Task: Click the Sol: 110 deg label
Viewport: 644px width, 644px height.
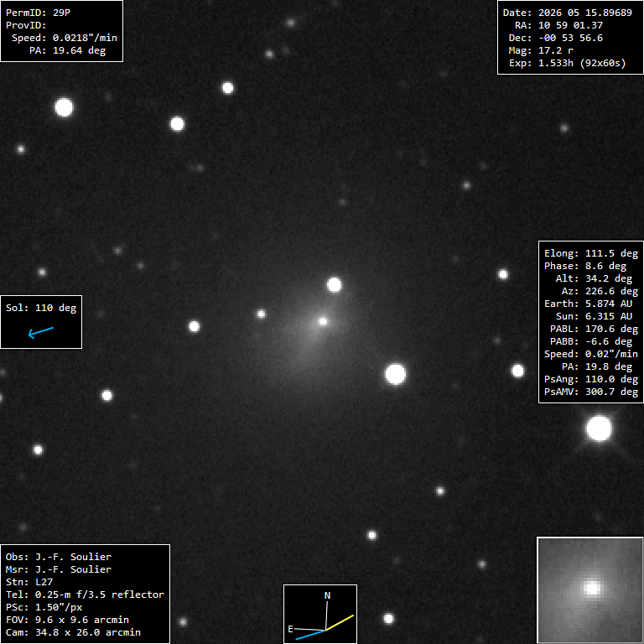Action: coord(41,308)
